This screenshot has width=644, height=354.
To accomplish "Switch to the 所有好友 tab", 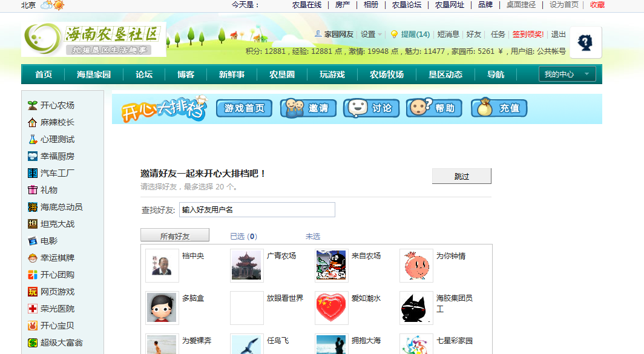I will tap(175, 236).
